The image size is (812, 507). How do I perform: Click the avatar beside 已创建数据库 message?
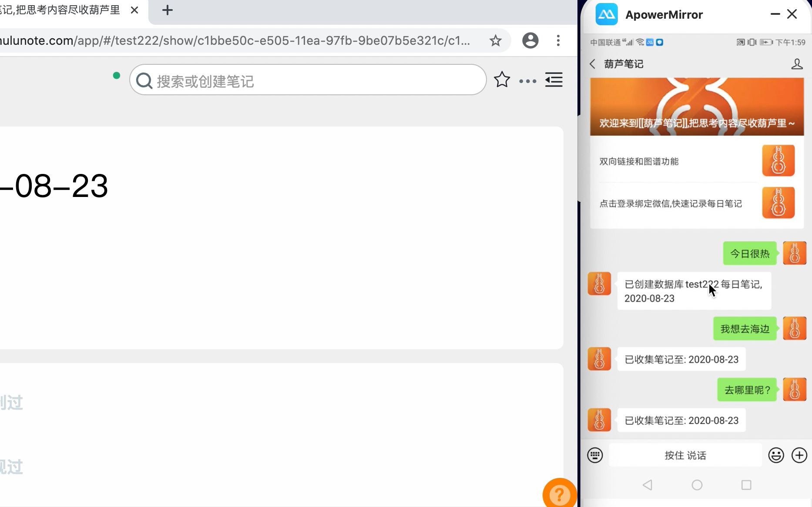point(599,284)
